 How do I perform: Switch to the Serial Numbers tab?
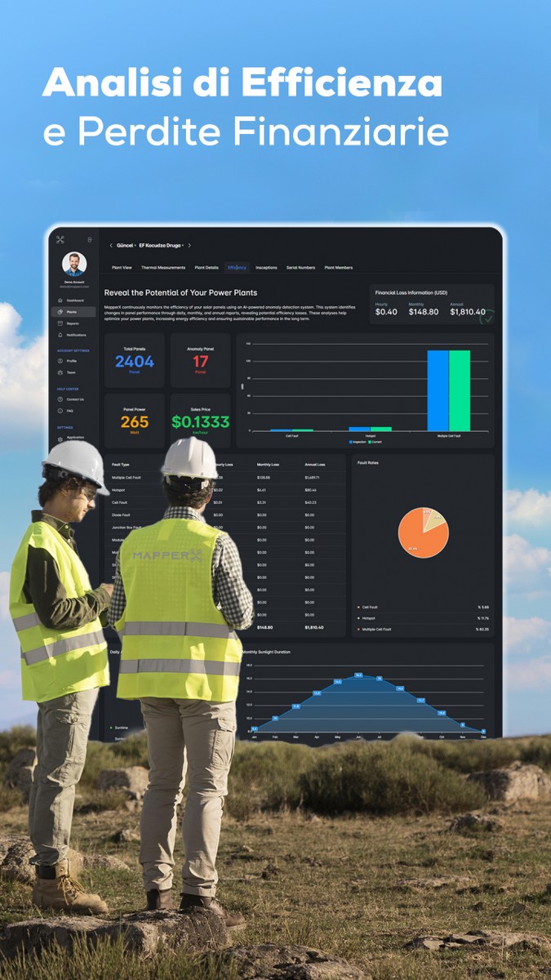click(300, 268)
